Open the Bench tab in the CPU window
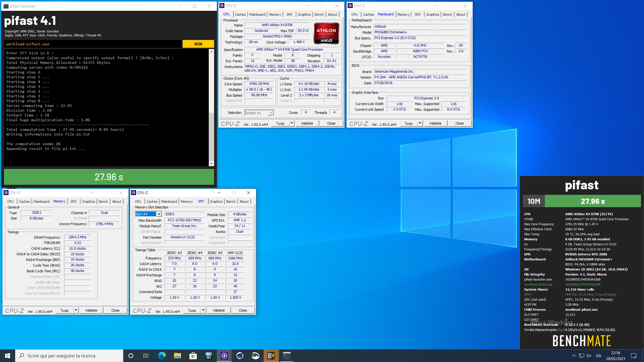 (x=319, y=14)
